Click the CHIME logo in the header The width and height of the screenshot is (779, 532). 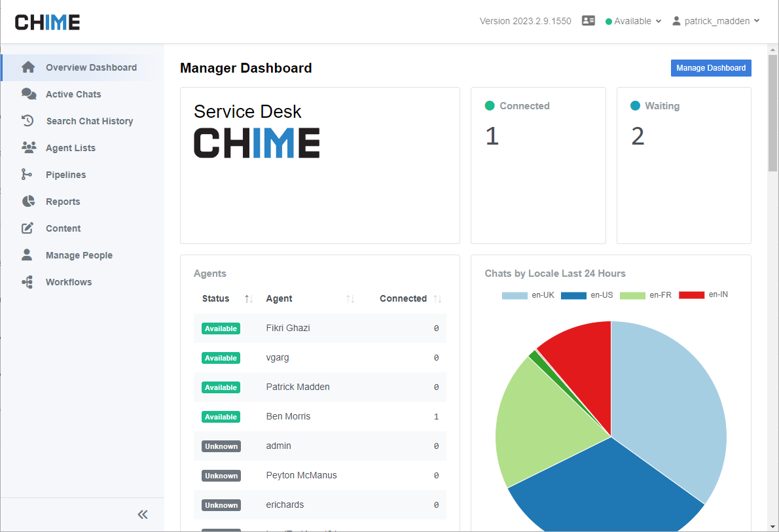(x=47, y=22)
